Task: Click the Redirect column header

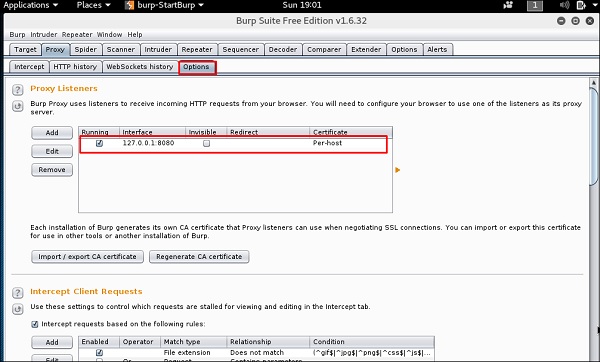Action: [268, 132]
